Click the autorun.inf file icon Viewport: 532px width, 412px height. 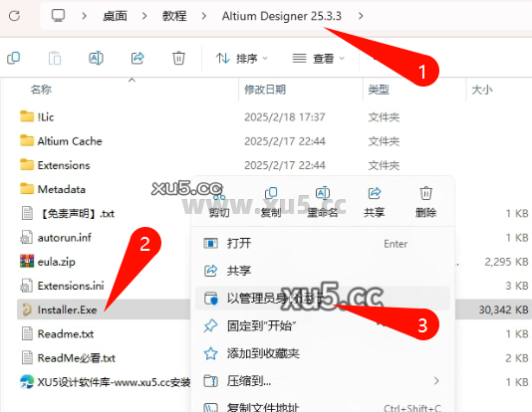pos(27,237)
